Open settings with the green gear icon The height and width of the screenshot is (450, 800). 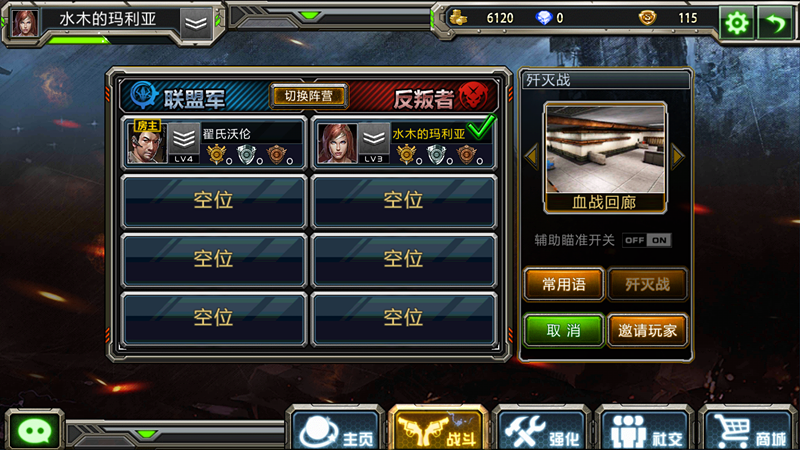tap(736, 22)
